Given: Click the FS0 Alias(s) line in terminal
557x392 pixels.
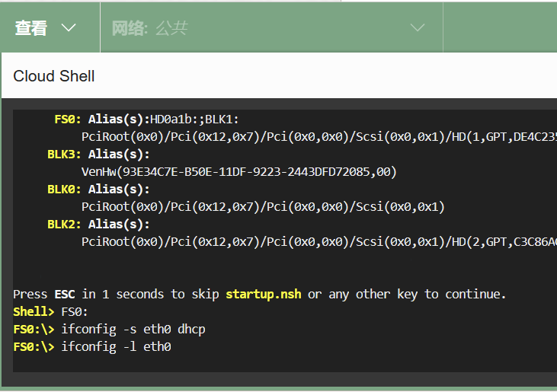Looking at the screenshot, I should click(x=146, y=119).
